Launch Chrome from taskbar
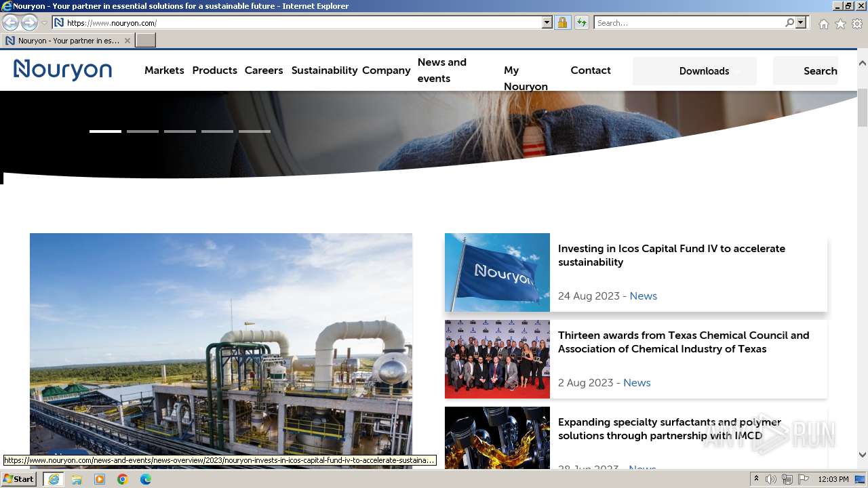The image size is (868, 488). (123, 479)
